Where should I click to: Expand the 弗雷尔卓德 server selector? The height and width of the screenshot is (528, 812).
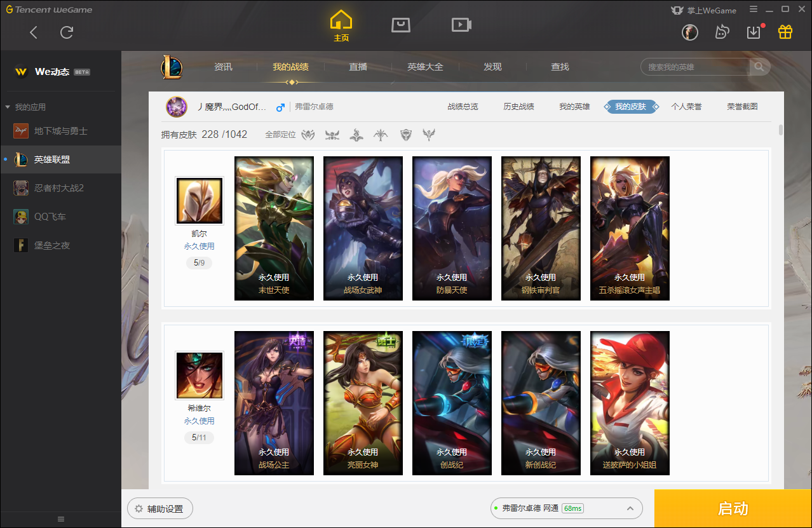tap(566, 508)
